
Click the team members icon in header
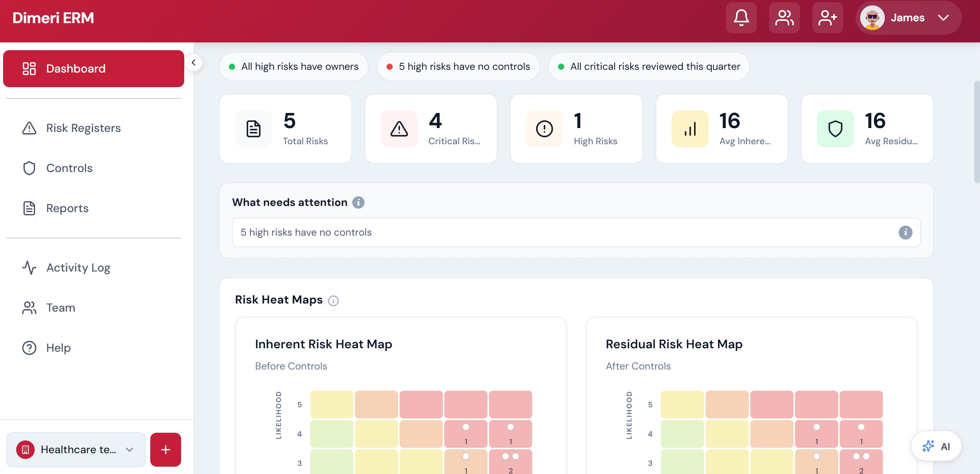pyautogui.click(x=784, y=18)
